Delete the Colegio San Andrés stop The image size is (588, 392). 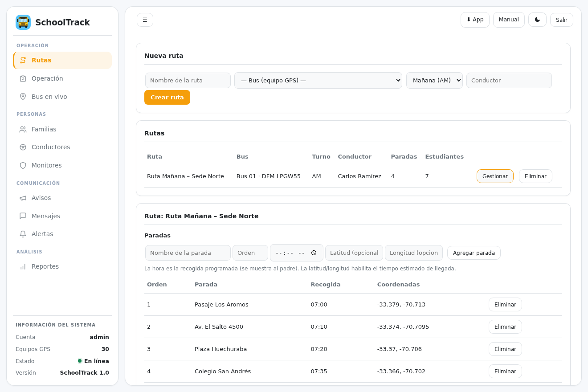(505, 372)
